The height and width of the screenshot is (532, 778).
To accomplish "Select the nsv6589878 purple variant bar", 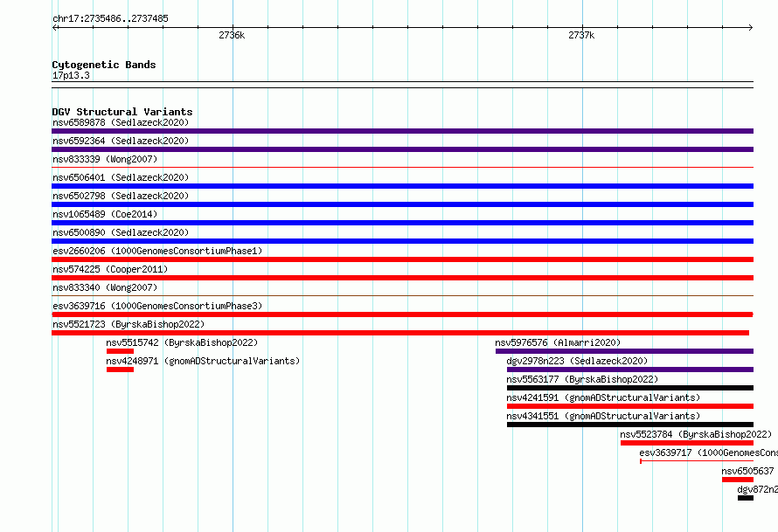I will [x=402, y=131].
